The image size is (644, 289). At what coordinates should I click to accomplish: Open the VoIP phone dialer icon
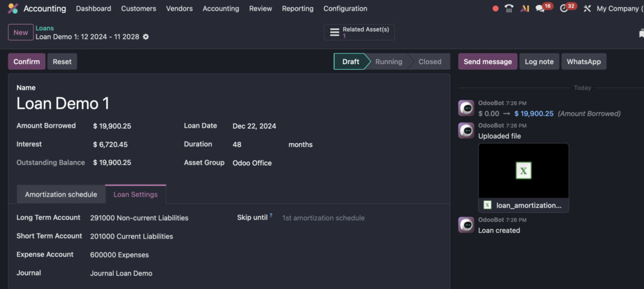tap(509, 9)
